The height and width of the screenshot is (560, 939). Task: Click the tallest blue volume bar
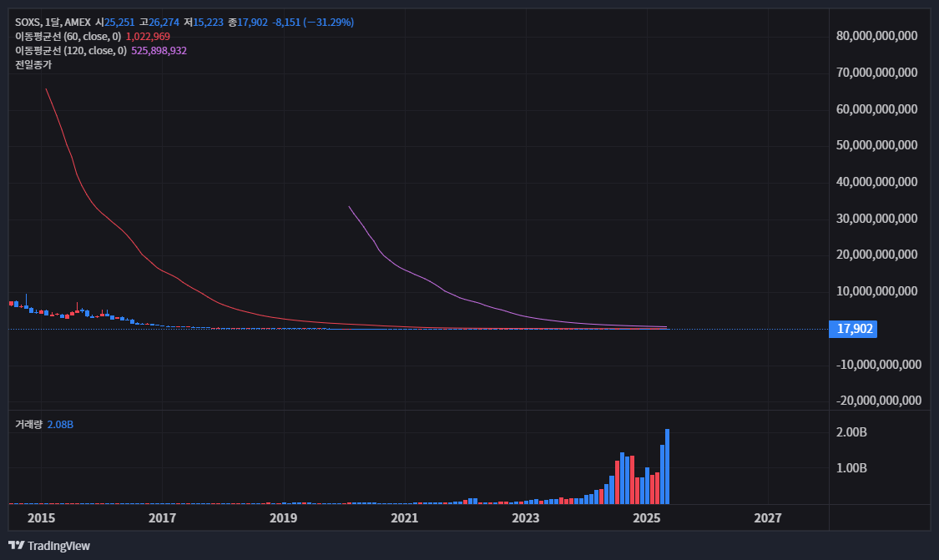click(x=667, y=467)
